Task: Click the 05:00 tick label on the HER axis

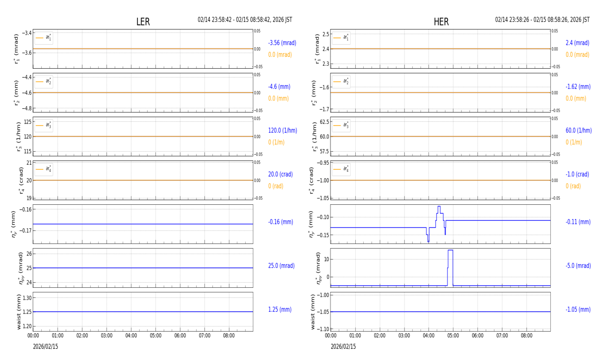Action: tap(453, 336)
